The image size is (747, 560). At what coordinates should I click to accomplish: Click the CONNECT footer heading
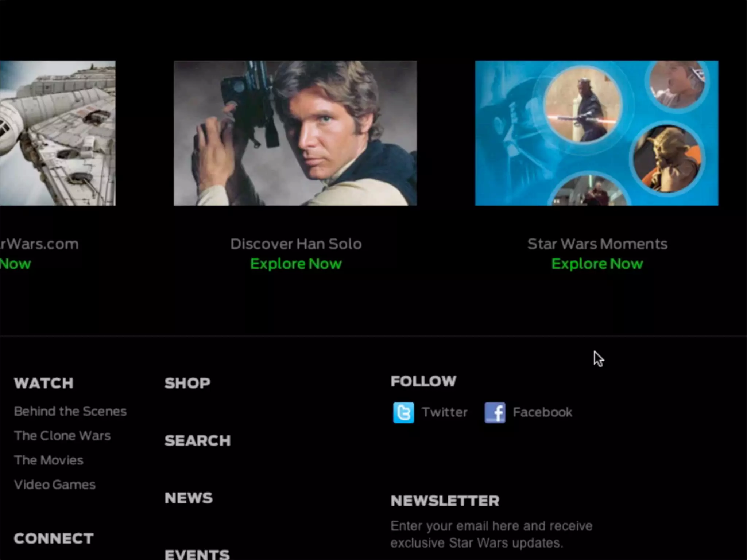tap(54, 538)
